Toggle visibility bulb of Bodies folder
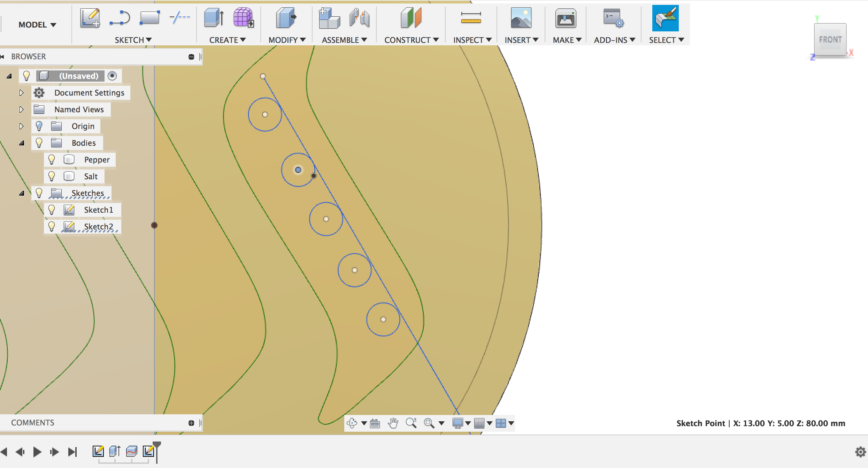The height and width of the screenshot is (468, 868). coord(39,143)
